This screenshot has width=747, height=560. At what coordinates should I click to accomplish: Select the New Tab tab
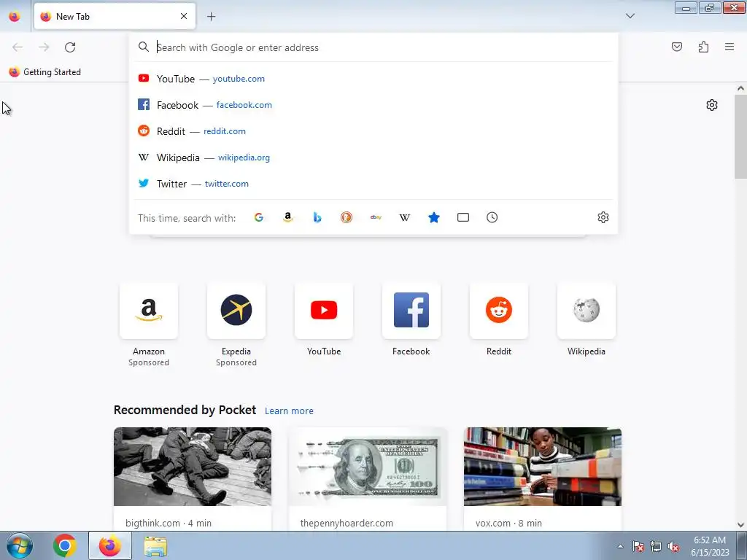click(x=115, y=16)
